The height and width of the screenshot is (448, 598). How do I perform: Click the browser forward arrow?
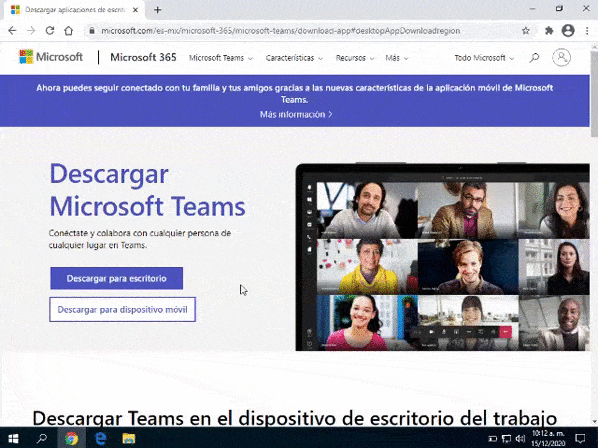[31, 31]
